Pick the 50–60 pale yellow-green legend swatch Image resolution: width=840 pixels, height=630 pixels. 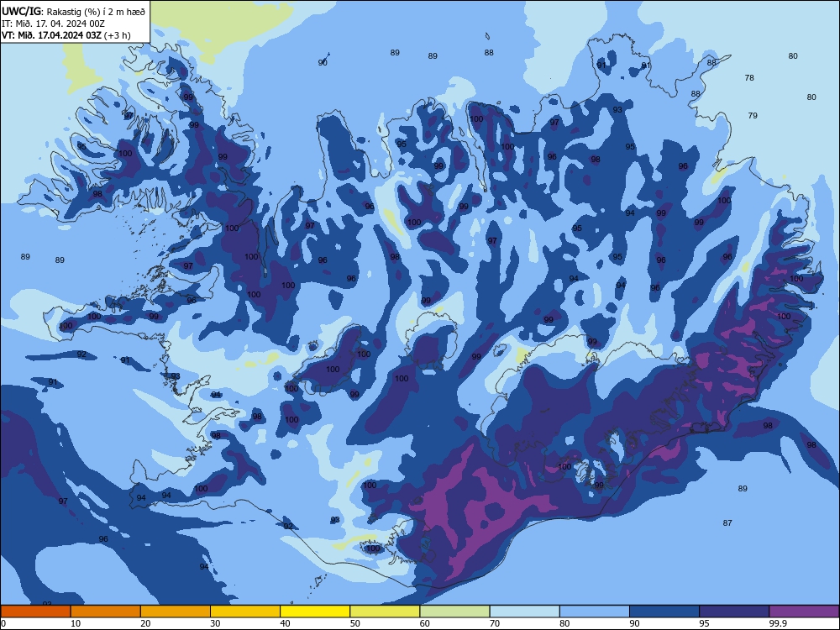(x=385, y=612)
